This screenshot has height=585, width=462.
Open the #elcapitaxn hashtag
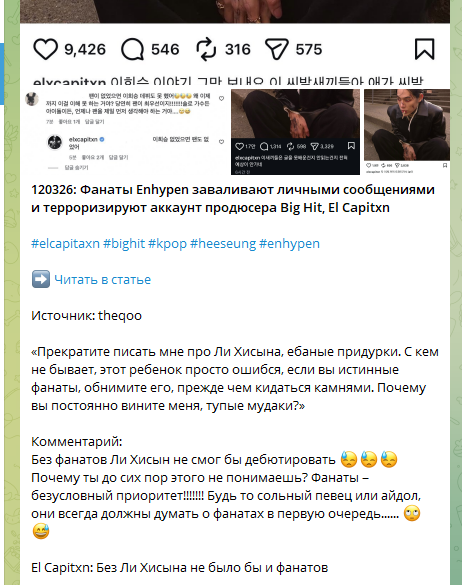pyautogui.click(x=65, y=244)
